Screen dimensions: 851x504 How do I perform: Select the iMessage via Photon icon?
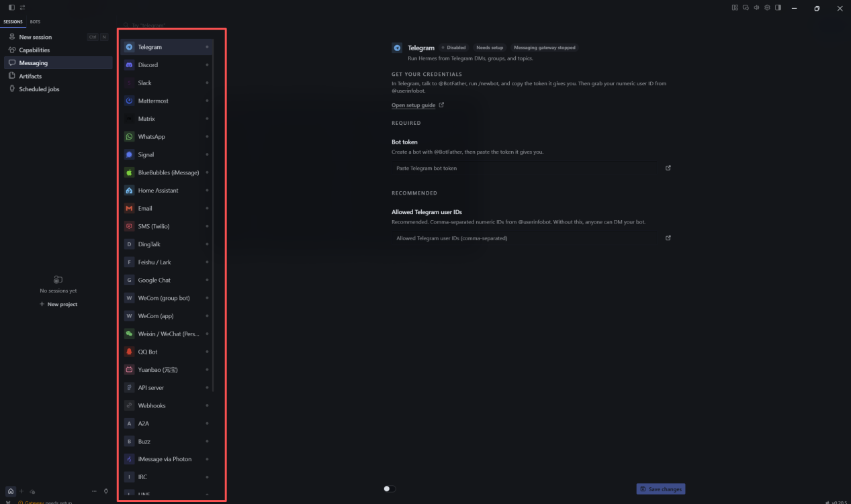point(130,459)
